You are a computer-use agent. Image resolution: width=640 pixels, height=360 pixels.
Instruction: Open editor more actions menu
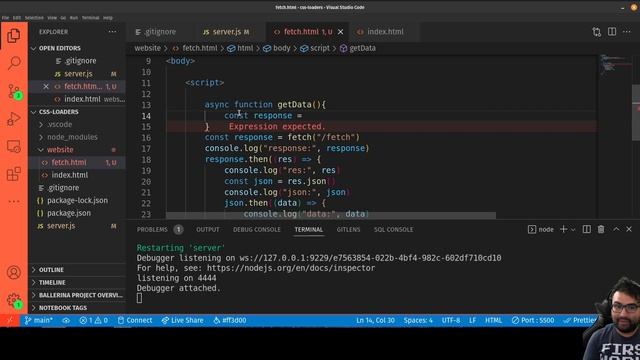coord(627,32)
